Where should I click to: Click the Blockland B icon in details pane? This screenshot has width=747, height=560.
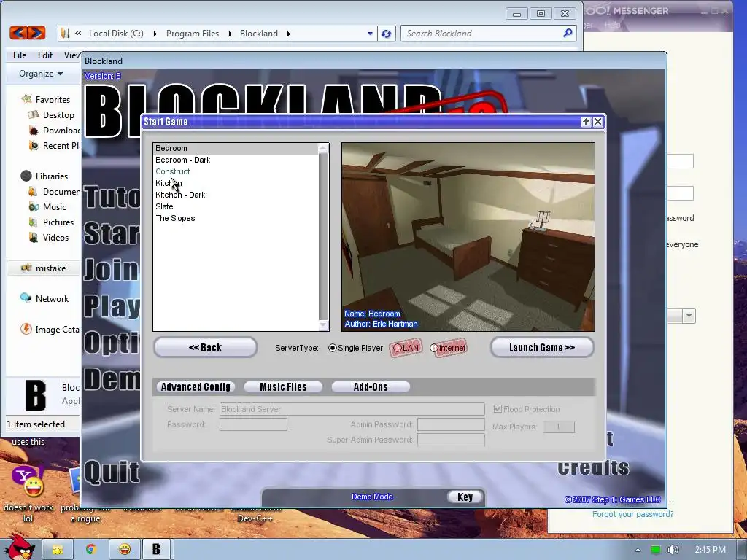tap(36, 395)
